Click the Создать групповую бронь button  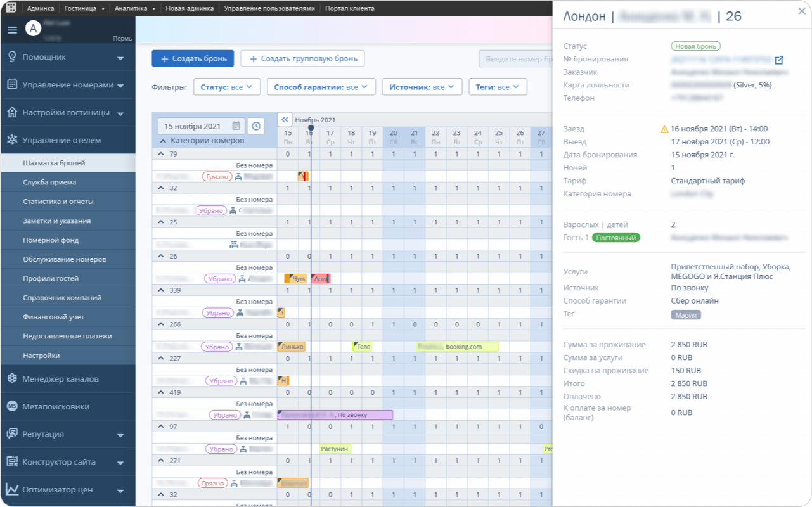pyautogui.click(x=302, y=59)
